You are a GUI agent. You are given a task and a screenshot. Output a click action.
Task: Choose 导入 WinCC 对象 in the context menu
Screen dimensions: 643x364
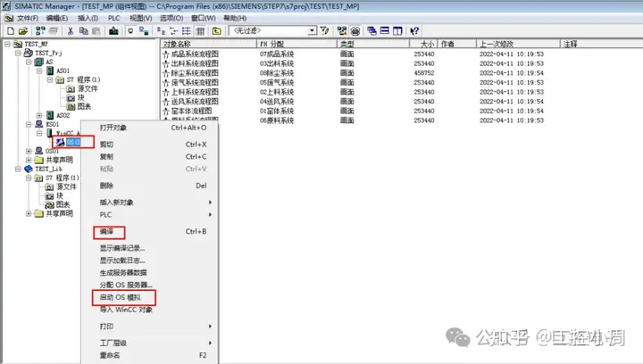pyautogui.click(x=150, y=310)
